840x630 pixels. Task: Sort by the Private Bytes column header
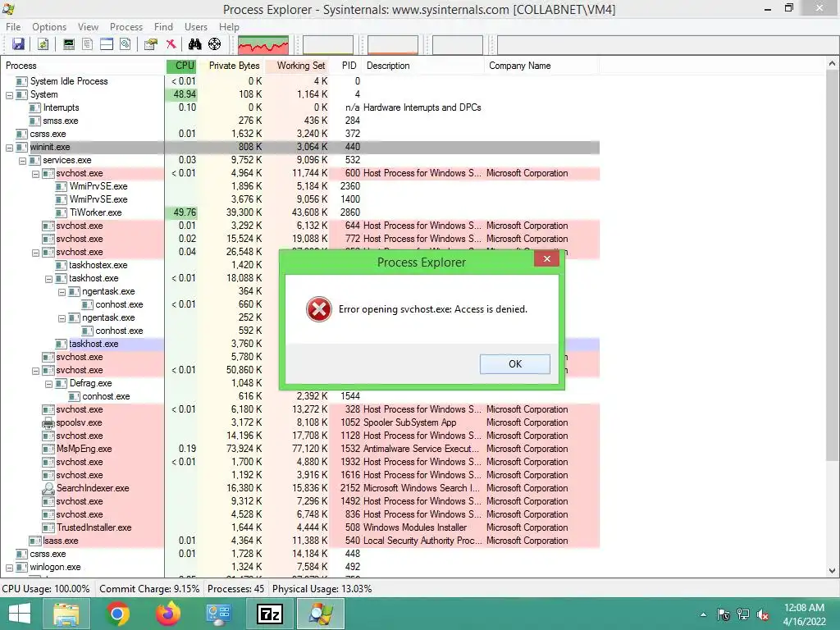click(231, 66)
